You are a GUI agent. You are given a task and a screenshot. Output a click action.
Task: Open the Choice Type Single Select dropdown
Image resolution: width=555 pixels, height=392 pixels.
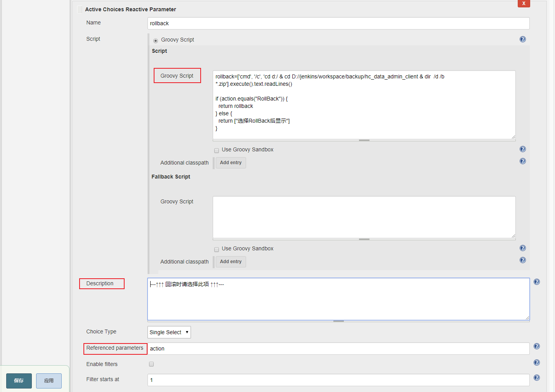tap(169, 332)
